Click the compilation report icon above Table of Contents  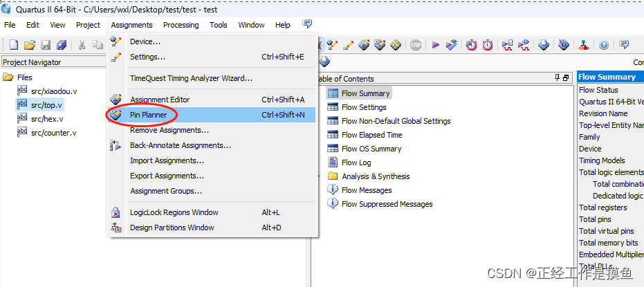(324, 62)
